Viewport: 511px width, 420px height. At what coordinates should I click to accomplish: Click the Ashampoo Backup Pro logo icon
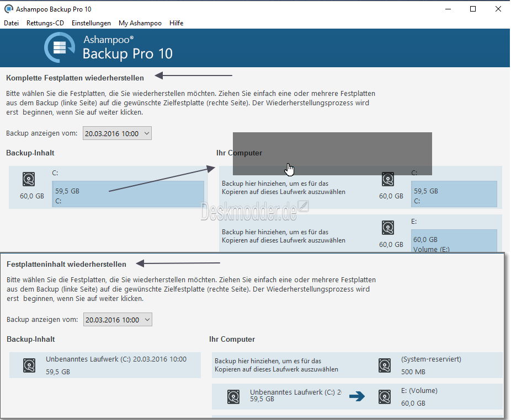59,47
